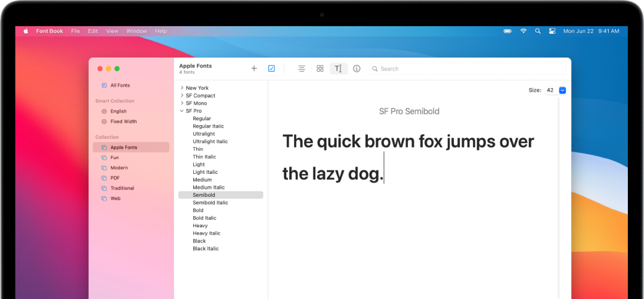This screenshot has height=299, width=644.
Task: Click the Apple Fonts header title
Action: (196, 66)
